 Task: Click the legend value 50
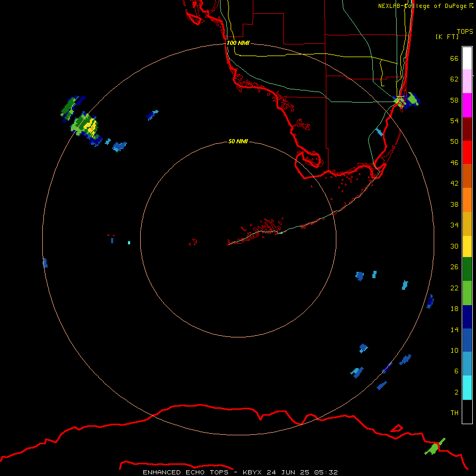[x=454, y=142]
